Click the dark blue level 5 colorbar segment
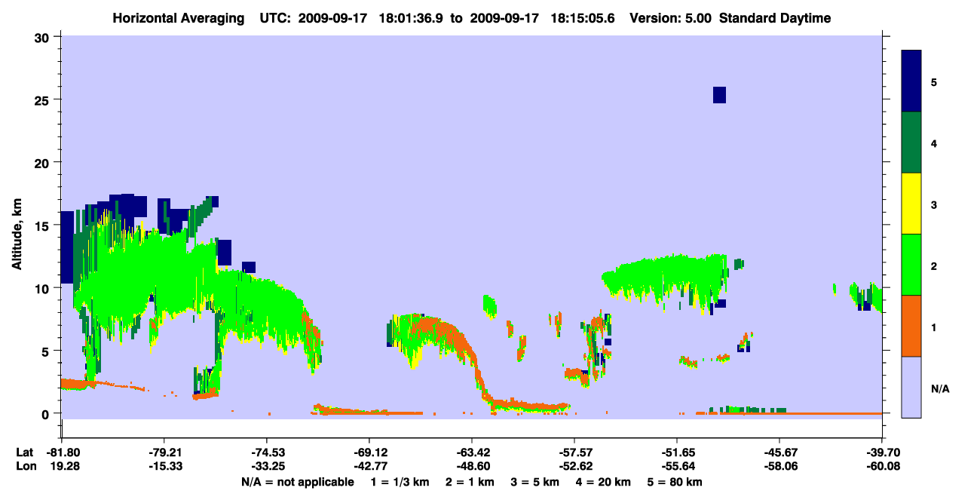The image size is (980, 503). click(x=911, y=81)
